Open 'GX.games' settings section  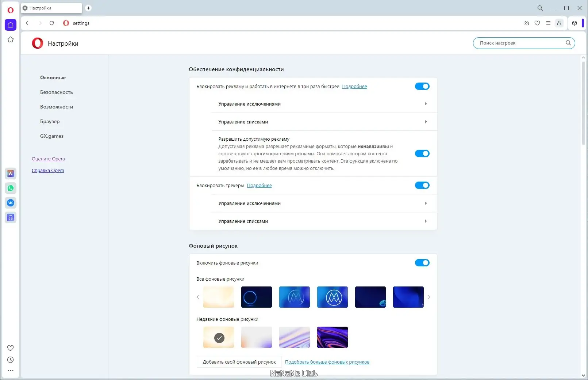click(52, 136)
